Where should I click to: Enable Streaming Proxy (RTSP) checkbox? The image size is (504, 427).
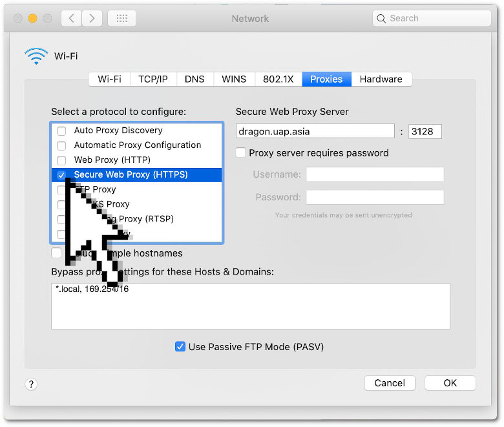pos(61,220)
